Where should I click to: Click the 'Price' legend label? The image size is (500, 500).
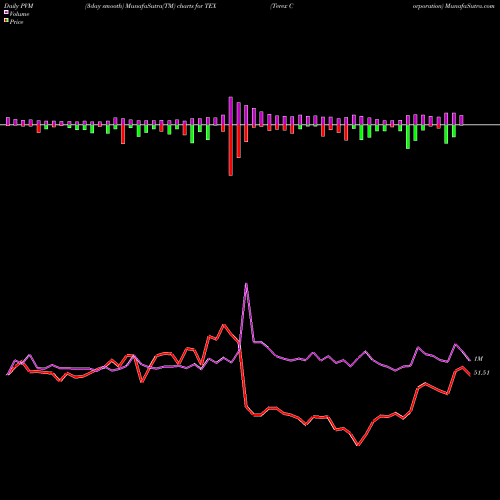(x=16, y=22)
